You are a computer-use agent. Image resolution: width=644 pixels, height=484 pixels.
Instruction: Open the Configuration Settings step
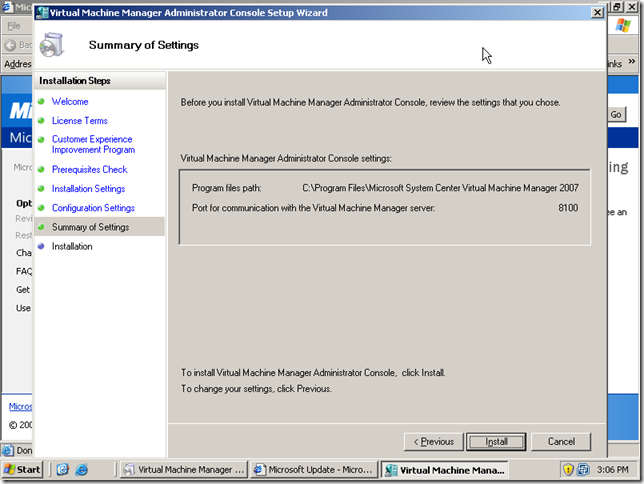(93, 208)
